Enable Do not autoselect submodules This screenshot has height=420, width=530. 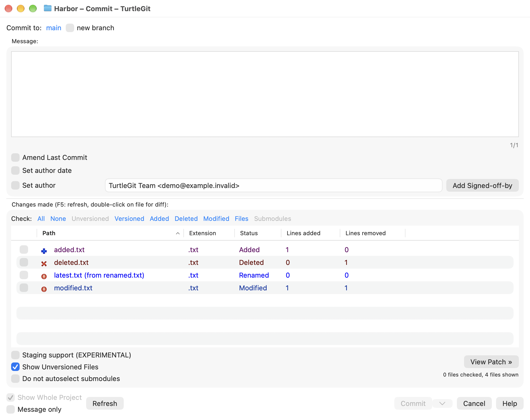[15, 379]
